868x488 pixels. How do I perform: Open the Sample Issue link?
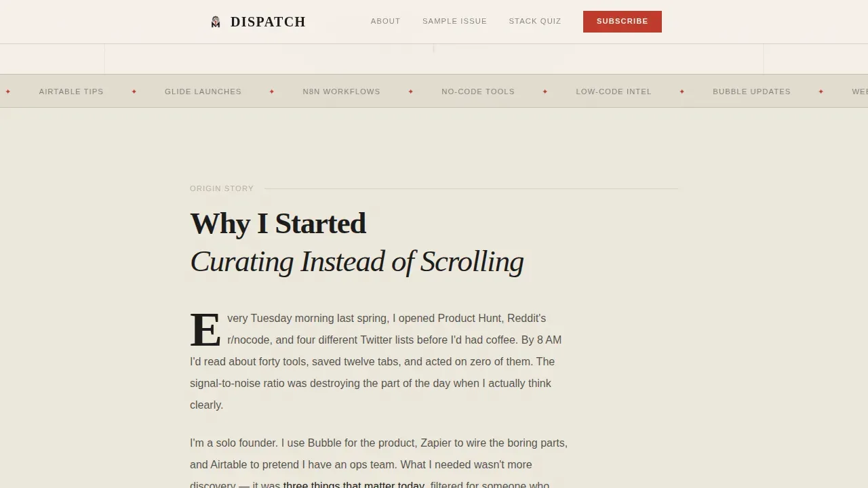pos(454,21)
